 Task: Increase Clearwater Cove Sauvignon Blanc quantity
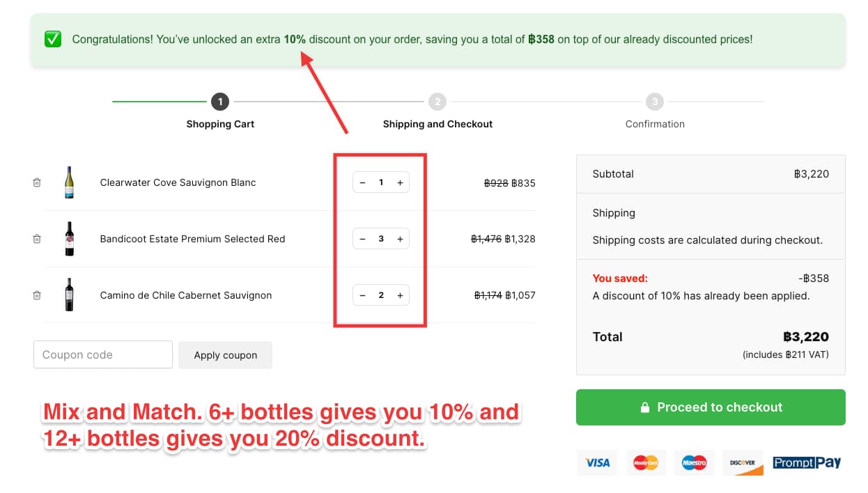(x=400, y=182)
